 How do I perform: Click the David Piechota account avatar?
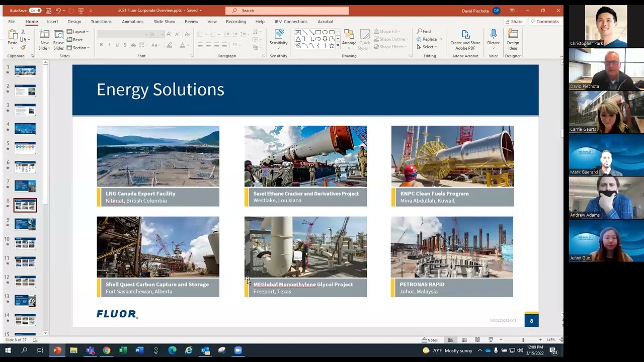pos(497,11)
